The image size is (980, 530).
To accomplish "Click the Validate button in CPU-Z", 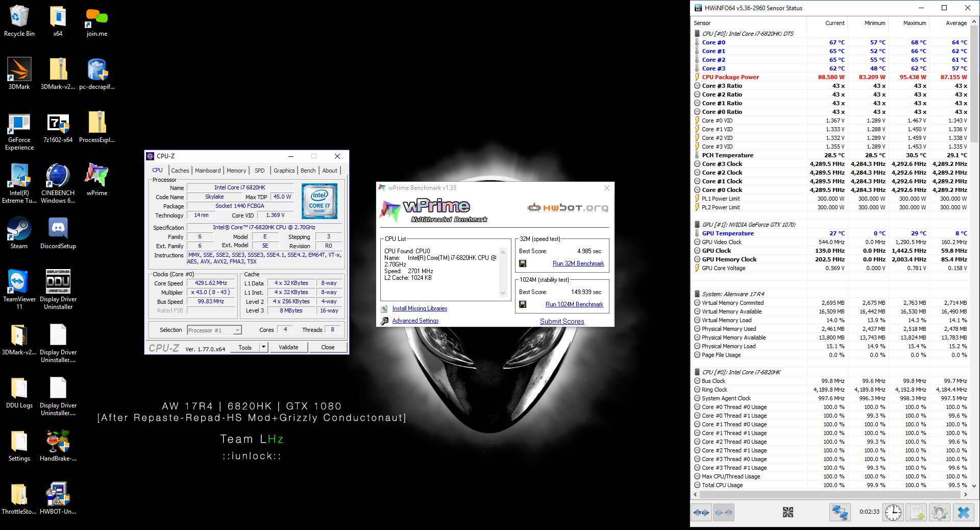I will click(x=288, y=347).
